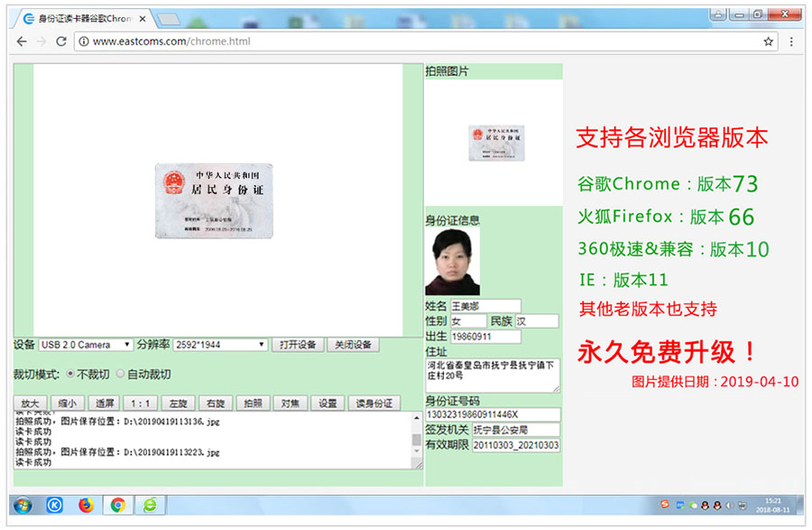
Task: Close the ID card reader tab
Action: 143,18
